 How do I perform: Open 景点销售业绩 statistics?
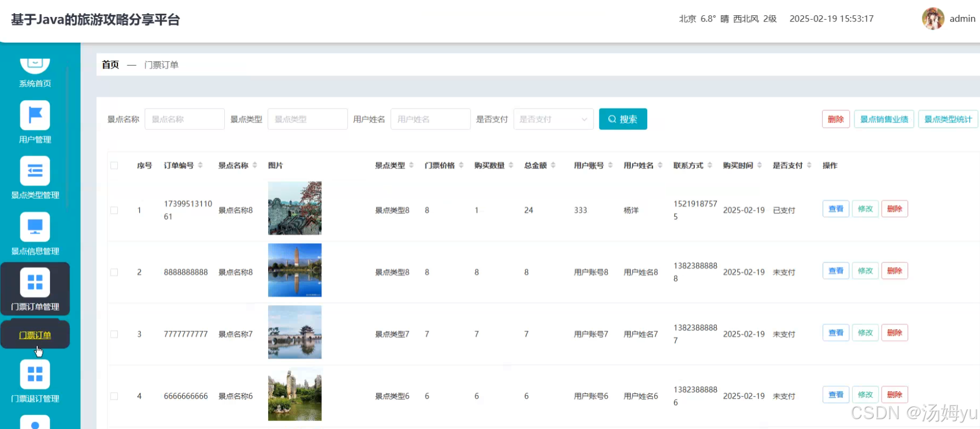884,119
